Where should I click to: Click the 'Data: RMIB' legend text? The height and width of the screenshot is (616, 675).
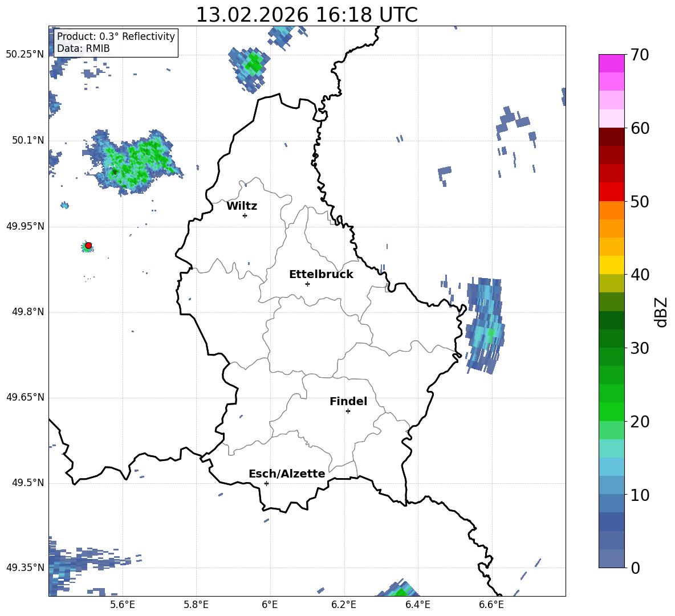83,48
